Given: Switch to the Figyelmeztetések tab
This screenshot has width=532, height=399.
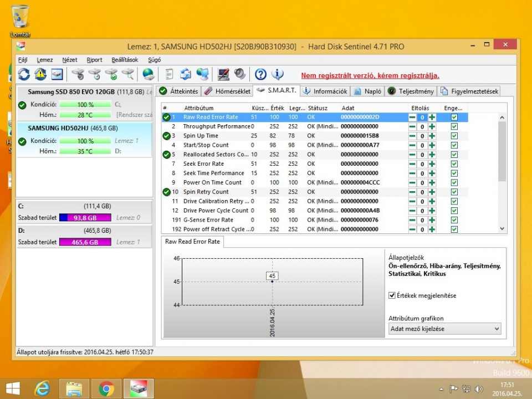Looking at the screenshot, I should pos(469,91).
